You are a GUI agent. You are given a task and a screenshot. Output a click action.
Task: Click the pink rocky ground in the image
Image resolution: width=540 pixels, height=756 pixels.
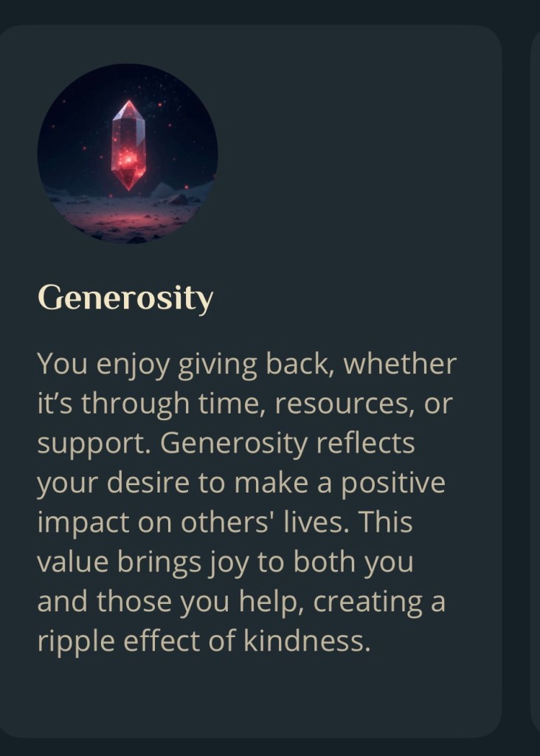[128, 218]
